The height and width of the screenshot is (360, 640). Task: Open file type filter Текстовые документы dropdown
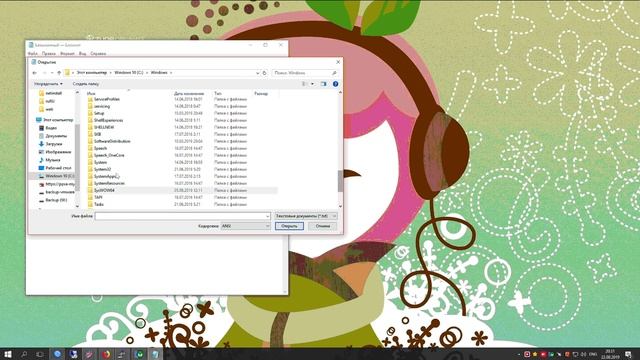306,216
